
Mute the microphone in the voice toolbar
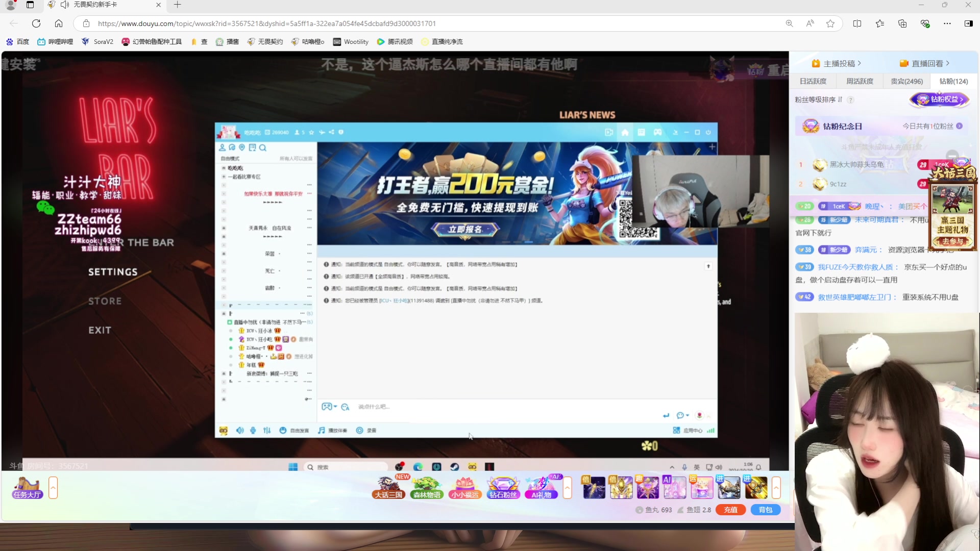point(253,430)
